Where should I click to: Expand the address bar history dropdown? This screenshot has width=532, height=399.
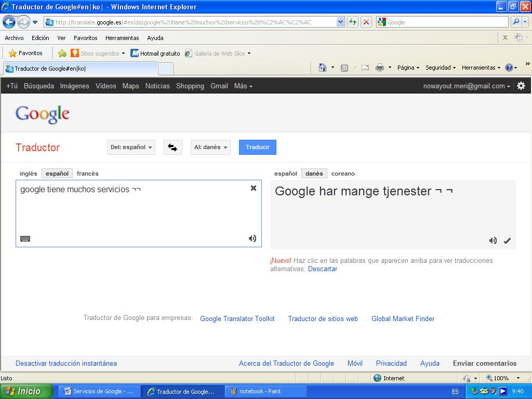(x=340, y=22)
